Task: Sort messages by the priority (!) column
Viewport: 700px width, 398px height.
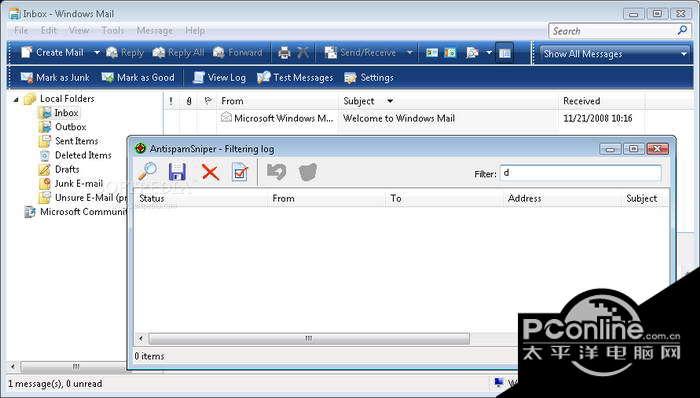Action: click(171, 101)
